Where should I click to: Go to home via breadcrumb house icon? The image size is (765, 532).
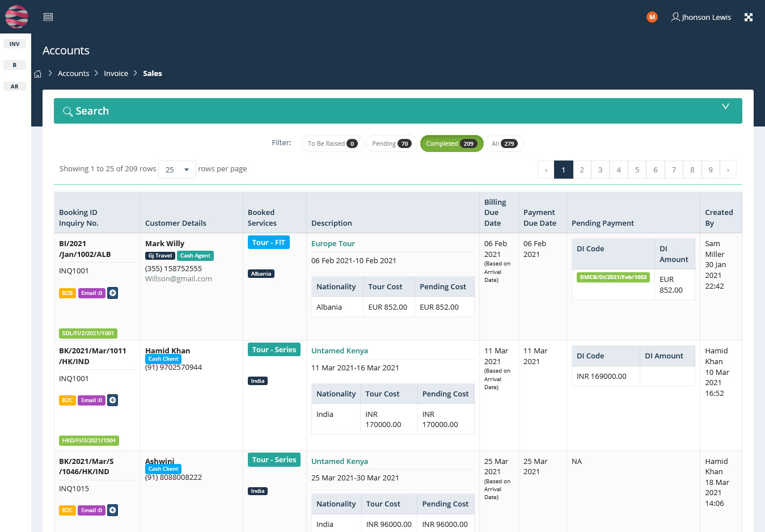[x=38, y=74]
